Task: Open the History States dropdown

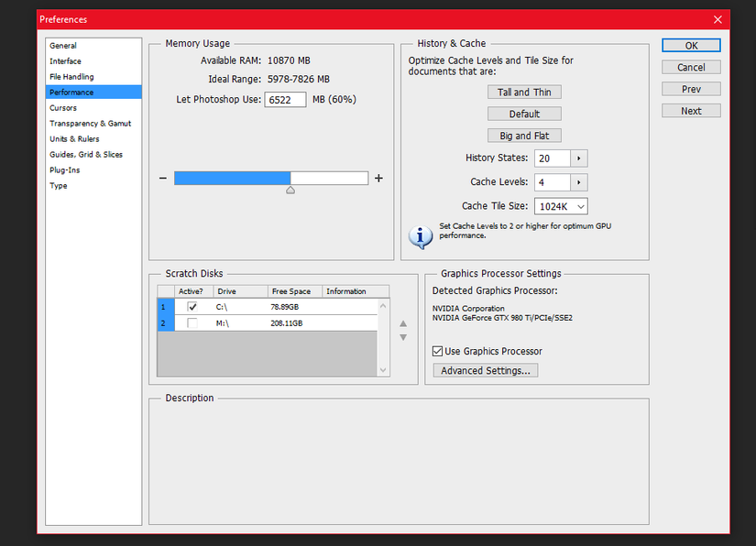Action: tap(578, 158)
